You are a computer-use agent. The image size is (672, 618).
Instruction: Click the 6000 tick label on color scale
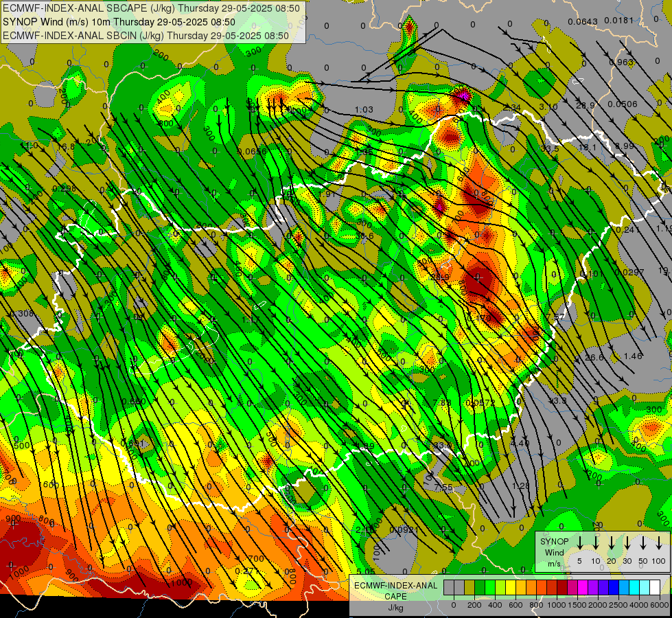pyautogui.click(x=660, y=605)
